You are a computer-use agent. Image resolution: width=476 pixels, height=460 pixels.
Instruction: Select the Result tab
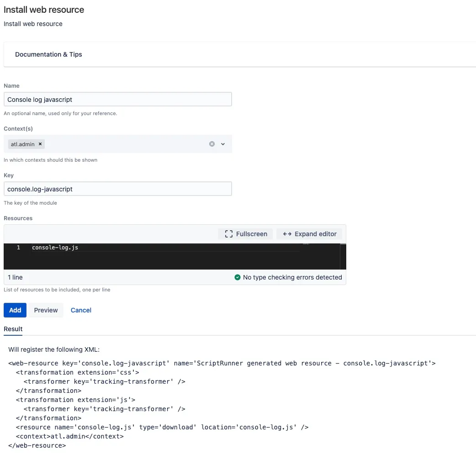13,329
